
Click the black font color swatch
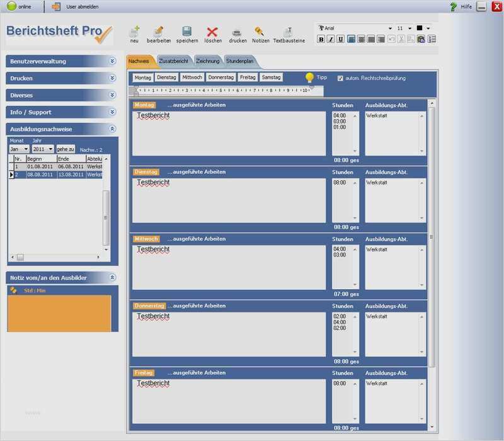[x=420, y=28]
